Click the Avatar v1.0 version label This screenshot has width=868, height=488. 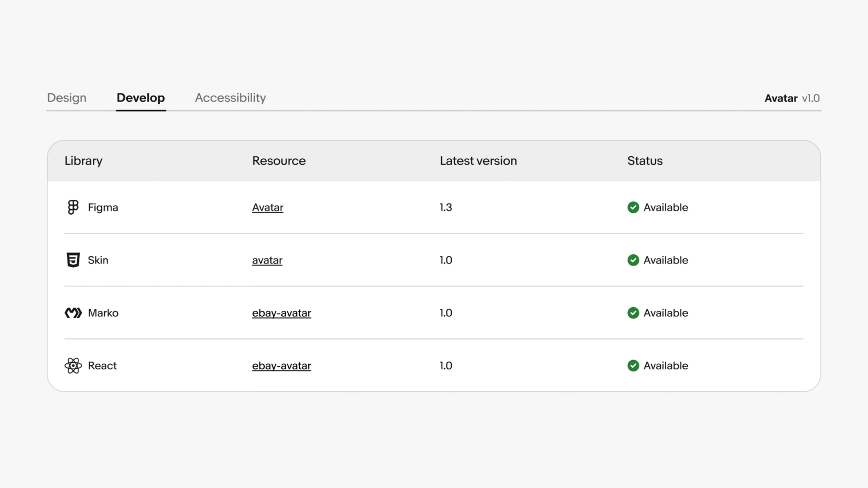click(x=792, y=98)
